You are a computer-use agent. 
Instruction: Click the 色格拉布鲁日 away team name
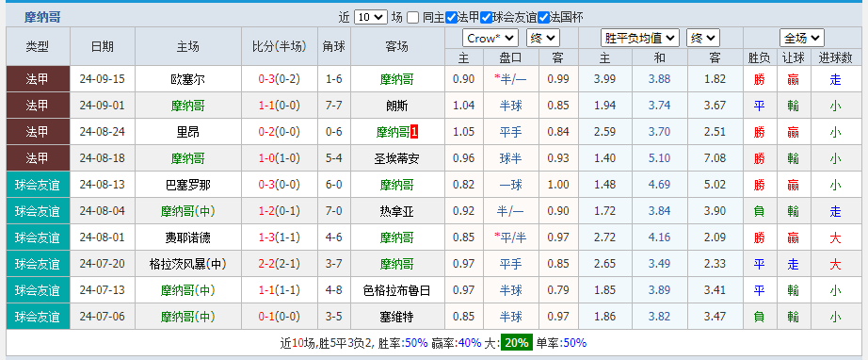click(397, 290)
